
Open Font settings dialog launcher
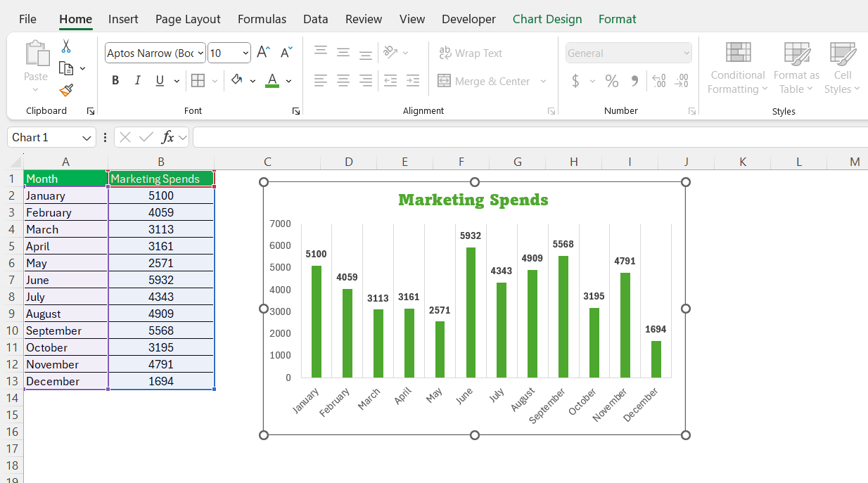[296, 111]
